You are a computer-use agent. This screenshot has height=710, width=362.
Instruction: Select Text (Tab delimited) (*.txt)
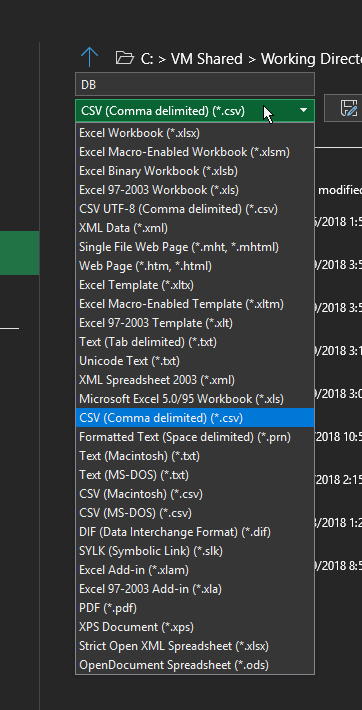tap(195, 342)
